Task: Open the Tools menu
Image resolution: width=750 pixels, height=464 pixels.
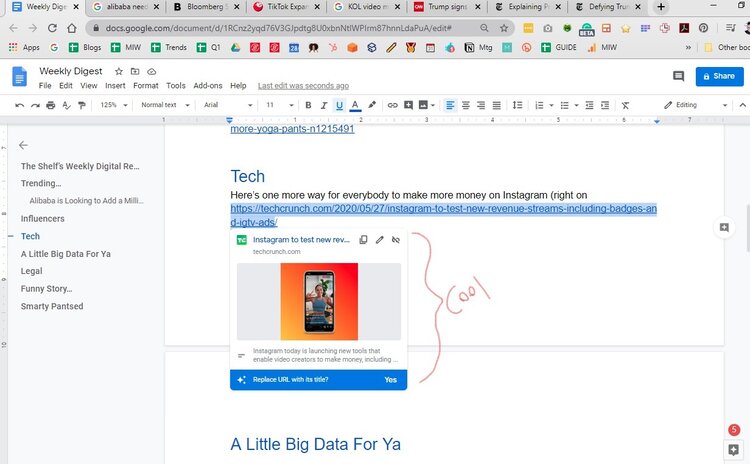Action: [176, 86]
